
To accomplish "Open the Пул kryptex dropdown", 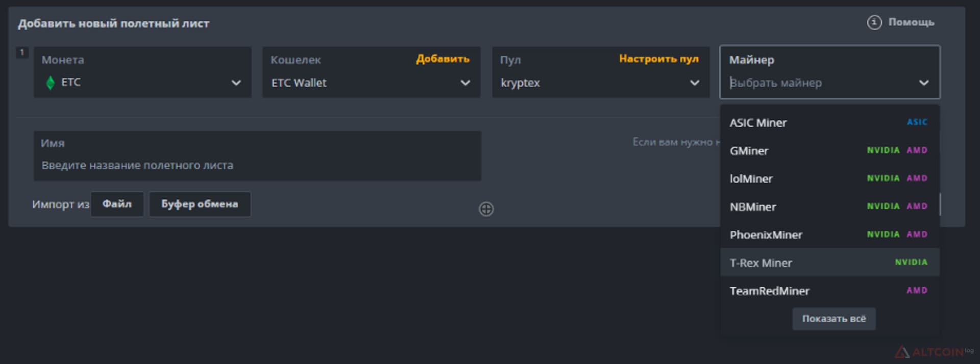I will click(x=601, y=72).
